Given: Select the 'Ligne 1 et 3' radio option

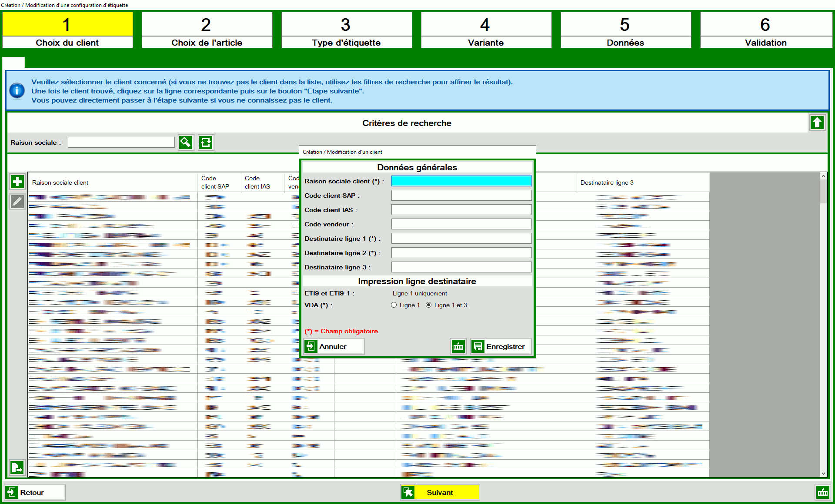Looking at the screenshot, I should 429,305.
